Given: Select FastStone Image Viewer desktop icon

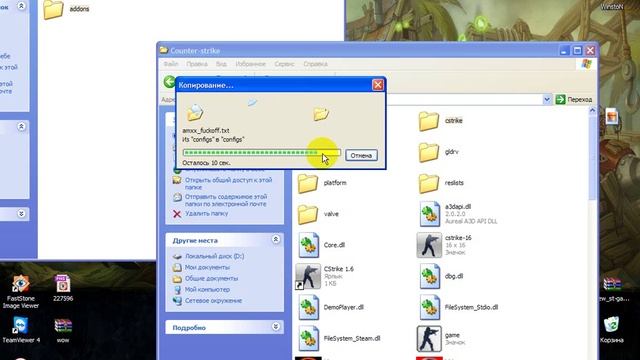Looking at the screenshot, I should click(20, 284).
